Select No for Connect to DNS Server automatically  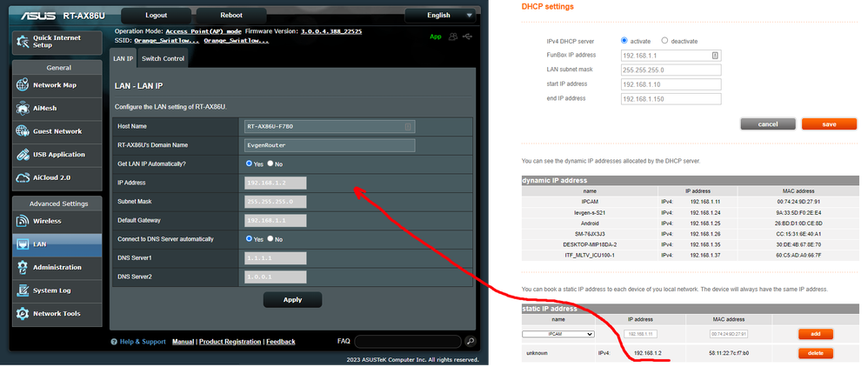pos(270,239)
